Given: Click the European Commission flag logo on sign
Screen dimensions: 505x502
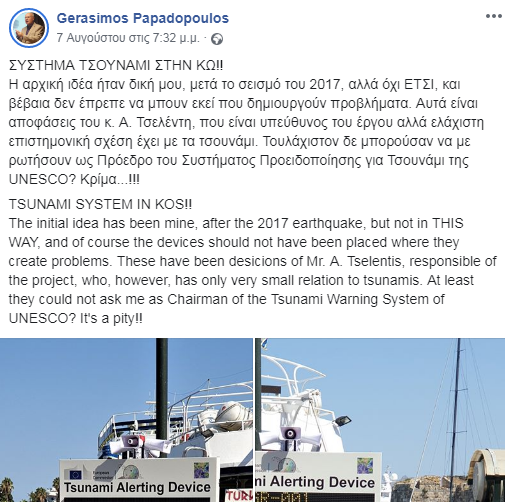Looking at the screenshot, I should (73, 474).
